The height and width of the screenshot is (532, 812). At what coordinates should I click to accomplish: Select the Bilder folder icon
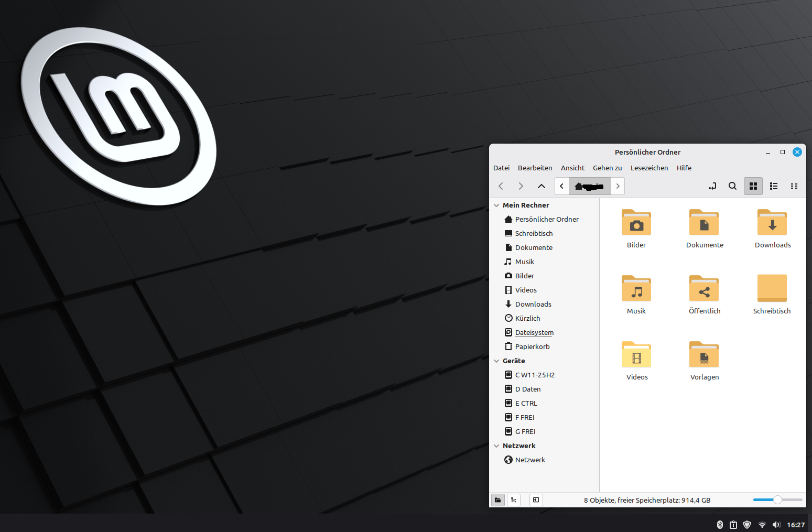pos(636,223)
